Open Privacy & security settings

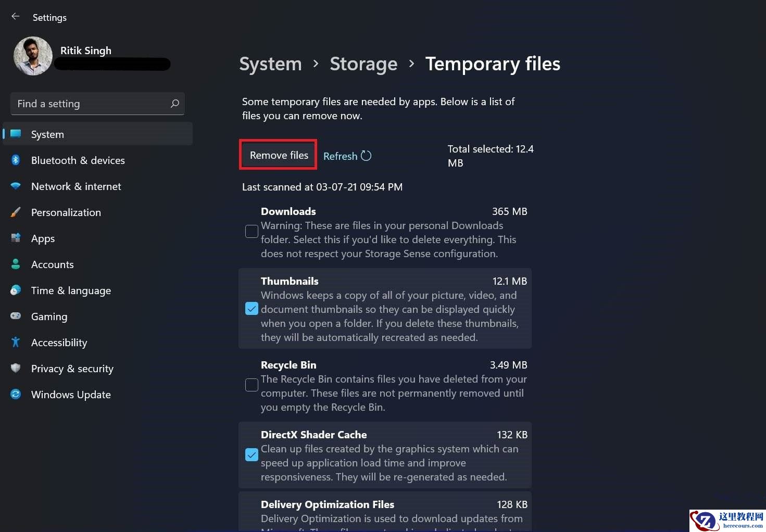tap(72, 368)
